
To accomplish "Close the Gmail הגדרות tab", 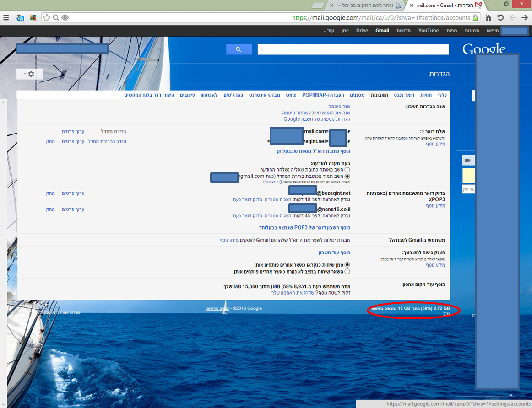I will tap(411, 5).
